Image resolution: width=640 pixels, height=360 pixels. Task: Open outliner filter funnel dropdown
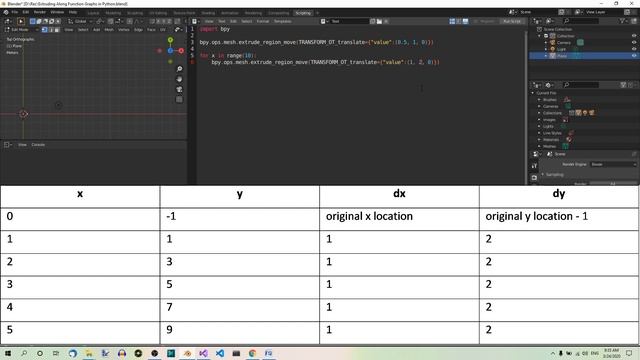click(x=623, y=21)
